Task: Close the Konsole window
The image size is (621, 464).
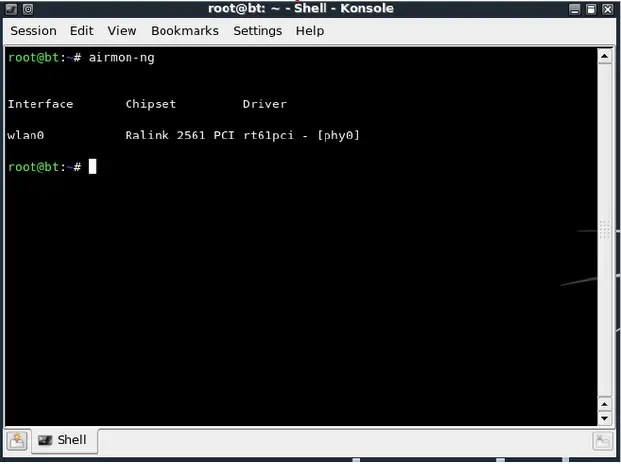Action: (608, 9)
